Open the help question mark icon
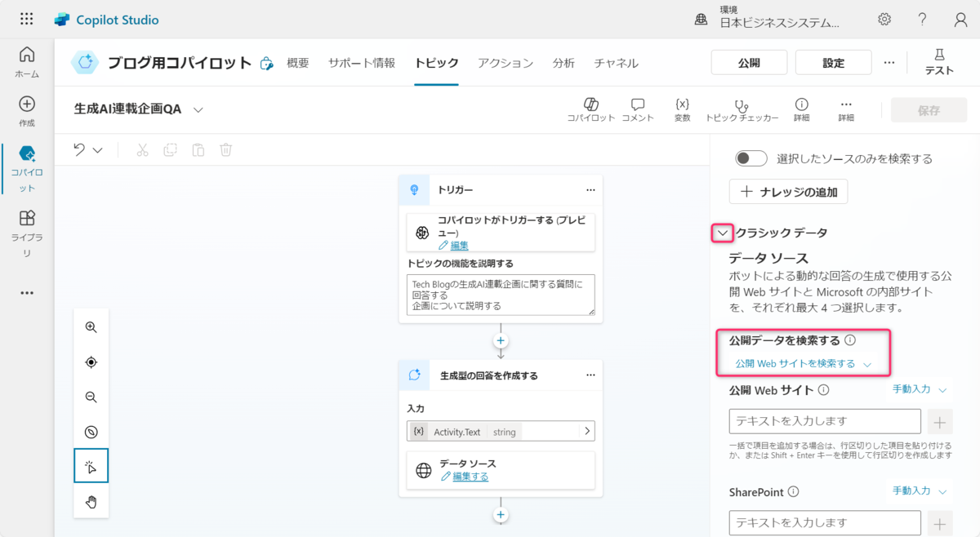980x537 pixels. pos(922,20)
